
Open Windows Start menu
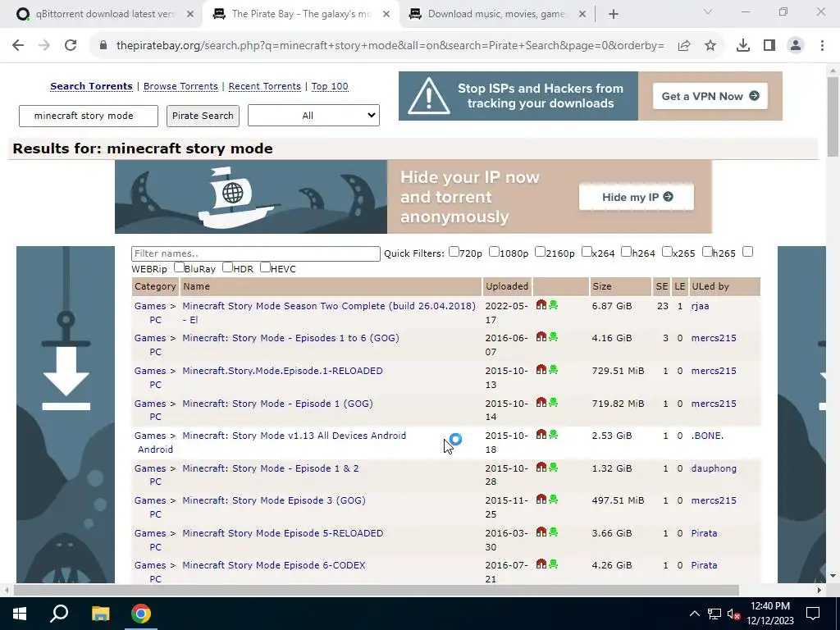coord(20,614)
